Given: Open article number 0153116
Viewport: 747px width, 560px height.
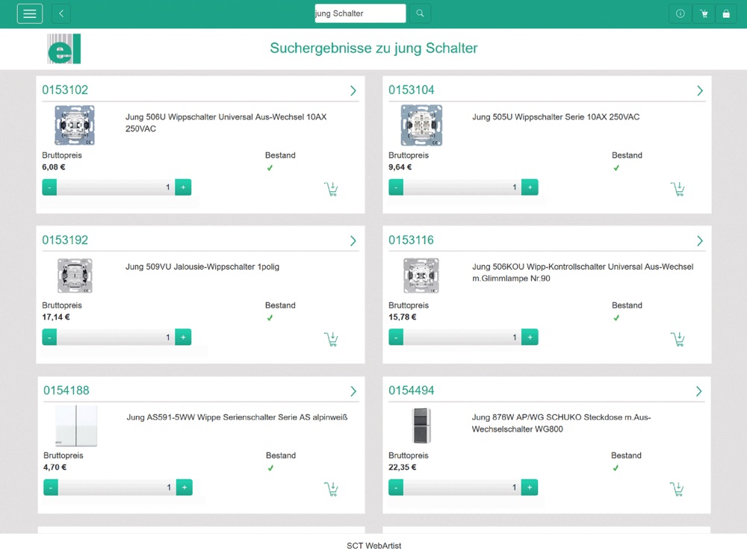Looking at the screenshot, I should (x=411, y=240).
